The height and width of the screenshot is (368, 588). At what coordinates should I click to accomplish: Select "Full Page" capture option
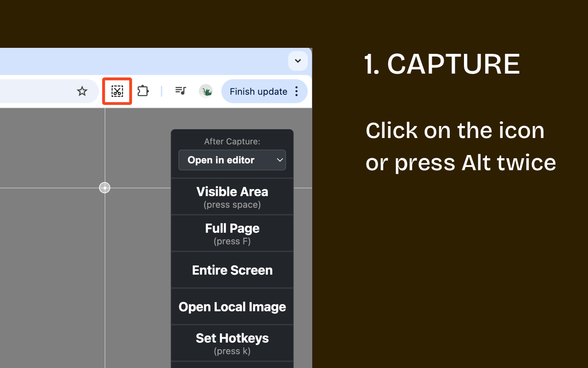tap(232, 233)
